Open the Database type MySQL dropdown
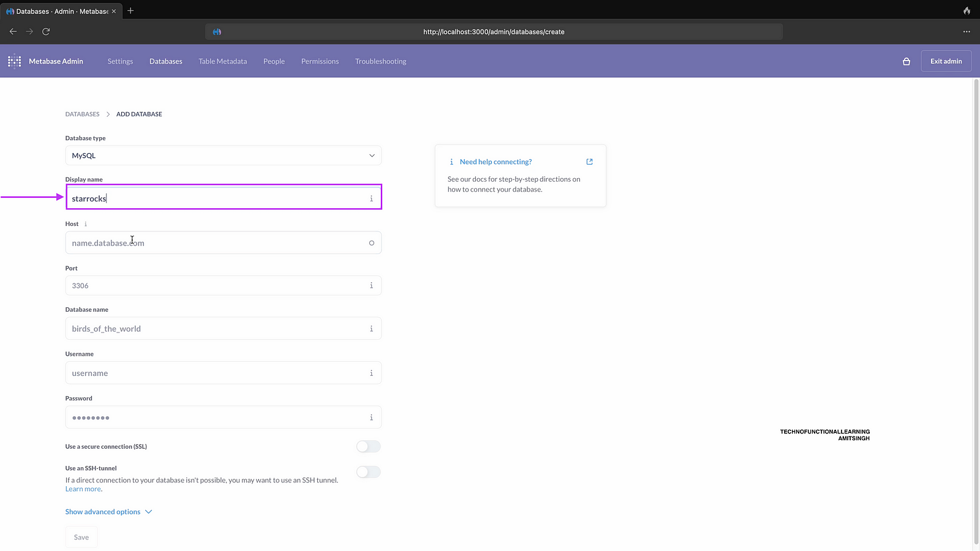This screenshot has width=980, height=551. pyautogui.click(x=223, y=156)
